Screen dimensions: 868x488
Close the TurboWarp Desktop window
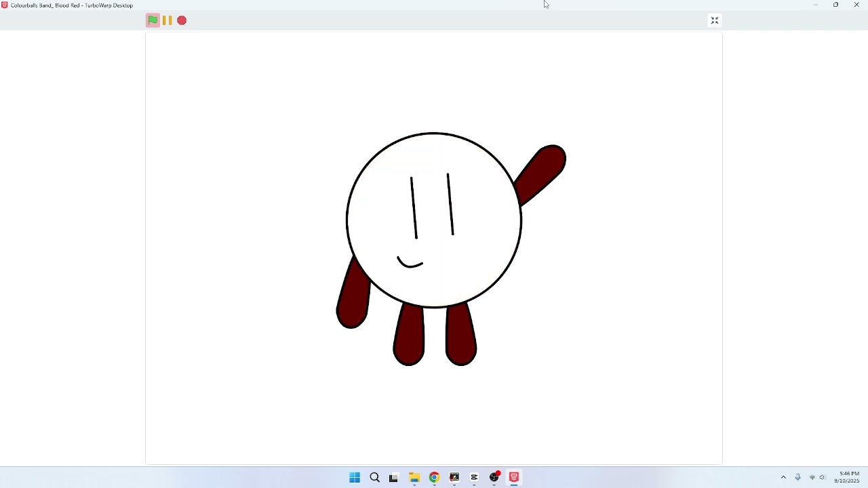857,5
